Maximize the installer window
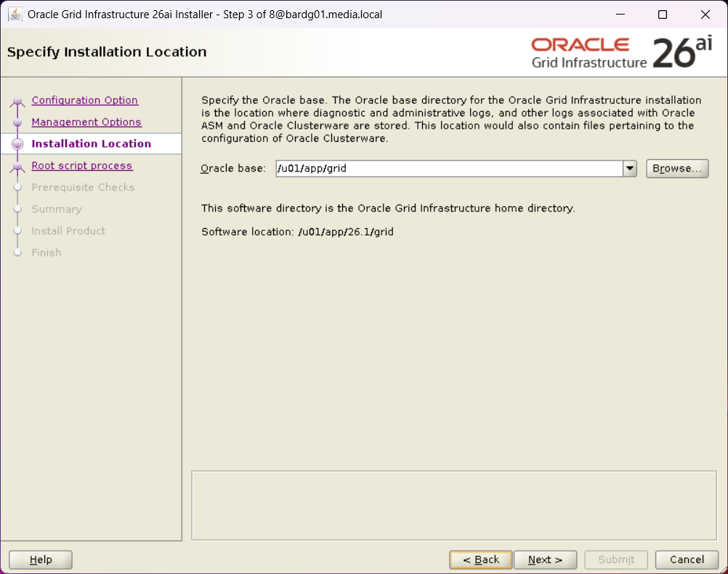The image size is (728, 574). (x=663, y=15)
